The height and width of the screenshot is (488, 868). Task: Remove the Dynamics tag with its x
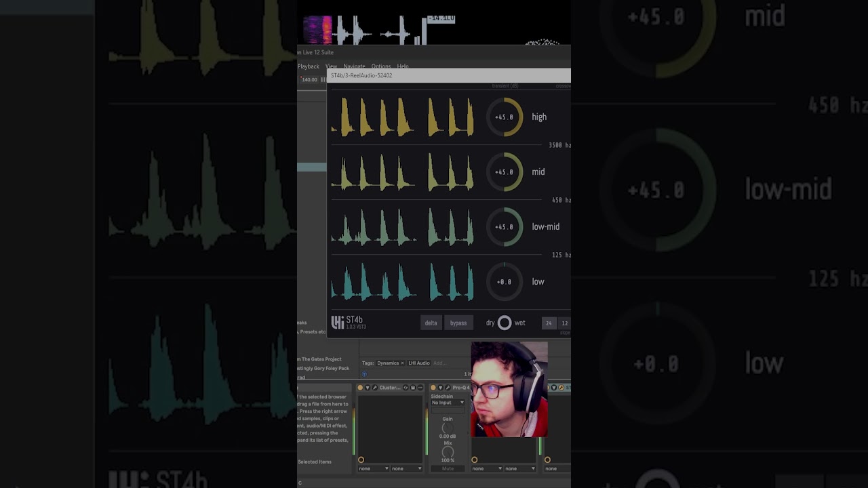click(x=402, y=363)
